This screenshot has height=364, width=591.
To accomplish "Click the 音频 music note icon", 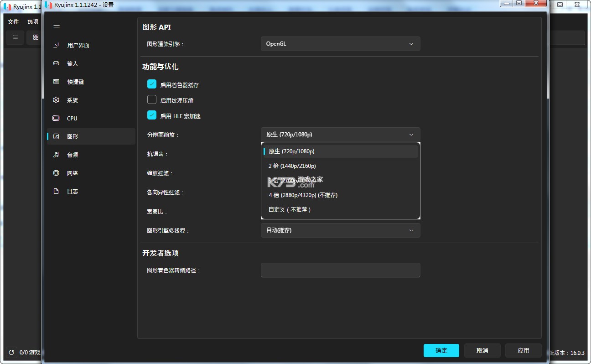I will point(56,155).
